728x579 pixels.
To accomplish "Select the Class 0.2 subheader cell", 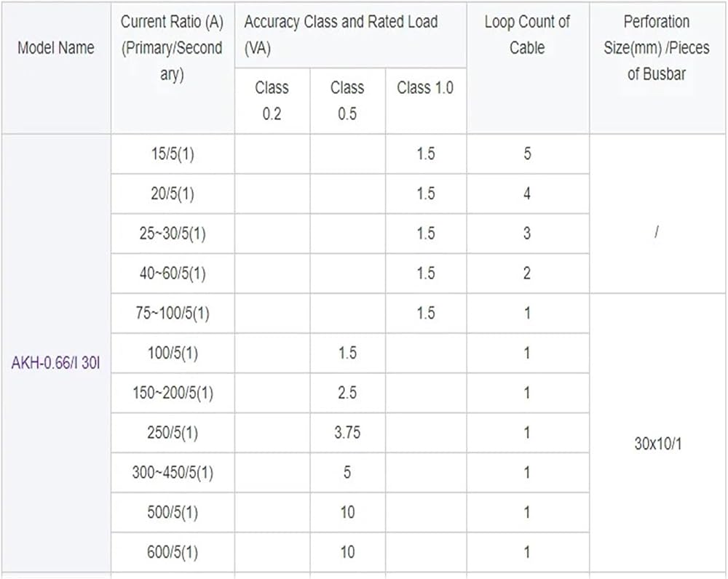I will [272, 100].
